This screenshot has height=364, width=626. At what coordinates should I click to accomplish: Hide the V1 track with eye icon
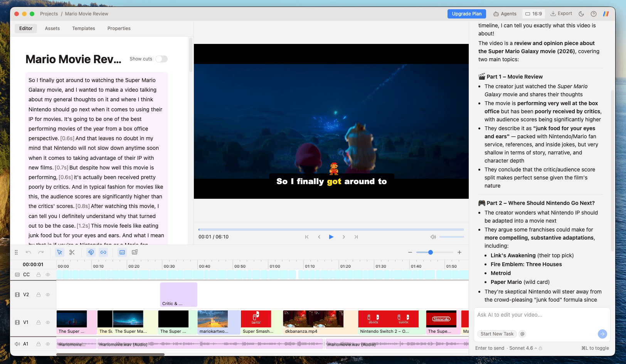tap(48, 322)
